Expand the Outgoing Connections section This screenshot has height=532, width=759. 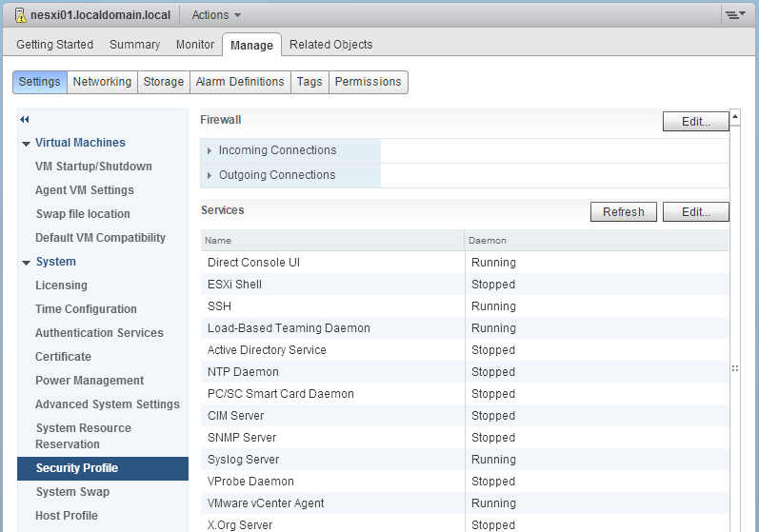click(210, 175)
